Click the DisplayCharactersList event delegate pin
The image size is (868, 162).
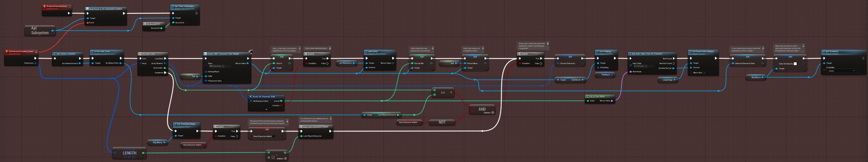[70, 7]
